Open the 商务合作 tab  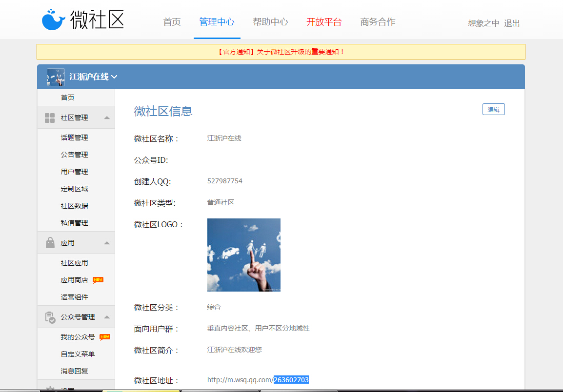(x=378, y=22)
